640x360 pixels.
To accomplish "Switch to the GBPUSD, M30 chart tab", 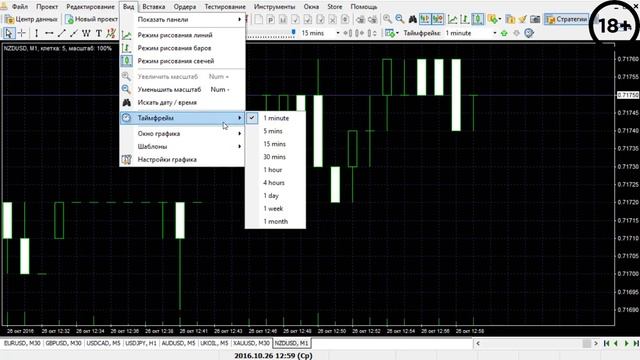I will pos(63,343).
